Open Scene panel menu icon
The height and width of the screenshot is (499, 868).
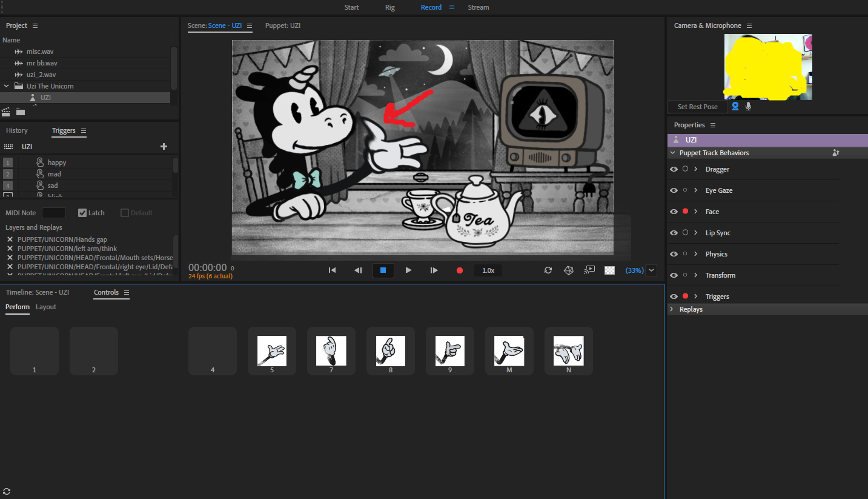249,25
